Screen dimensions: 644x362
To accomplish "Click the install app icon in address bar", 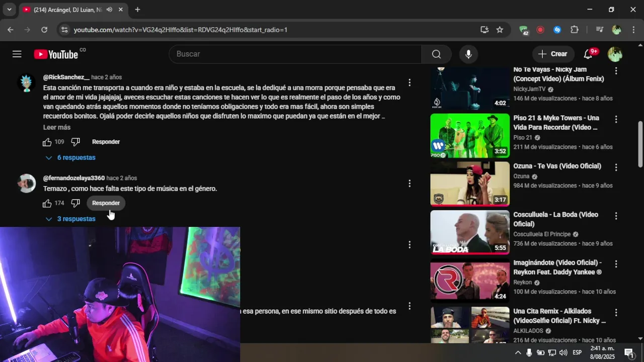I will [485, 30].
